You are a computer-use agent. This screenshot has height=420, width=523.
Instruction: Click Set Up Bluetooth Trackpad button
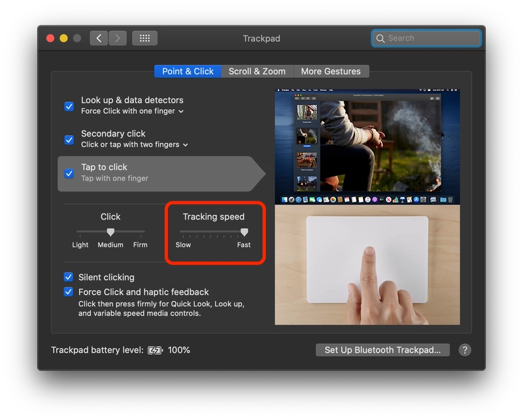(x=382, y=350)
